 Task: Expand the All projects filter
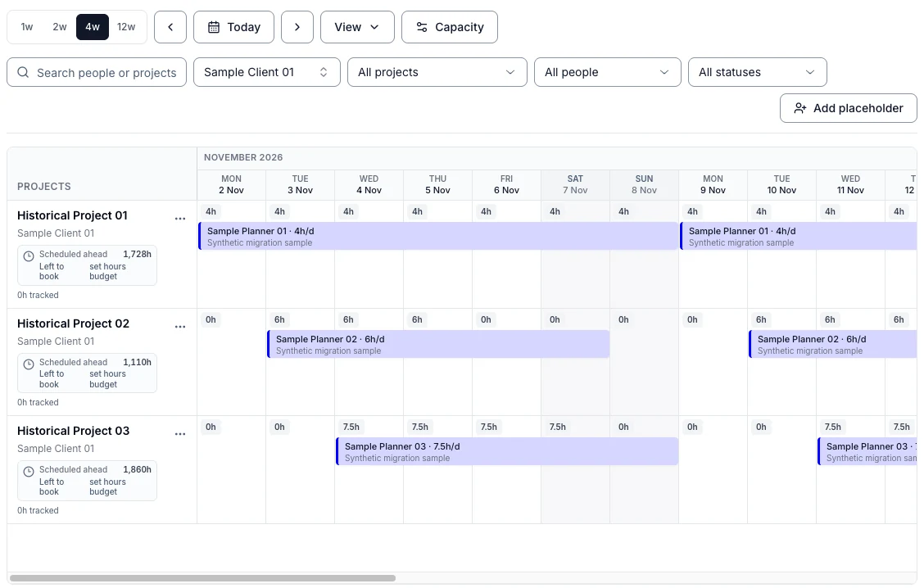coord(437,72)
